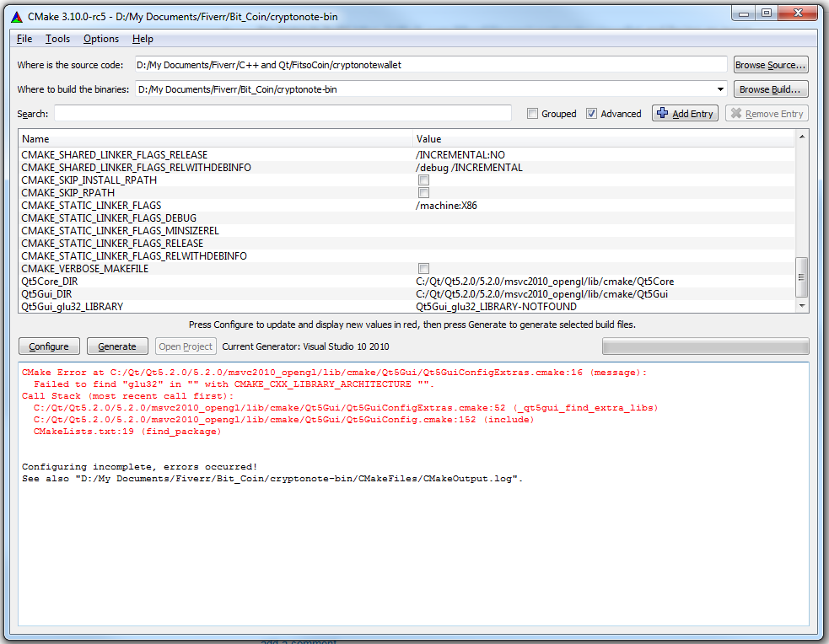
Task: Click the Name column header
Action: point(216,139)
